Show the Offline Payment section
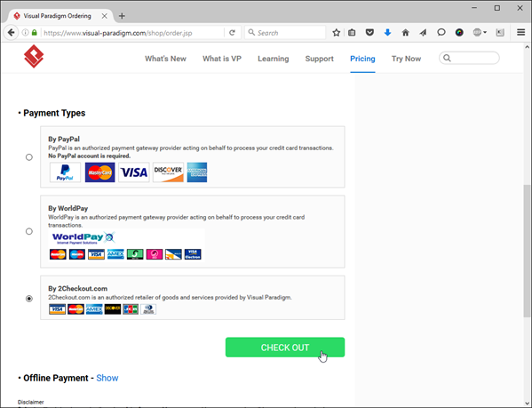Image resolution: width=532 pixels, height=408 pixels. click(x=107, y=378)
